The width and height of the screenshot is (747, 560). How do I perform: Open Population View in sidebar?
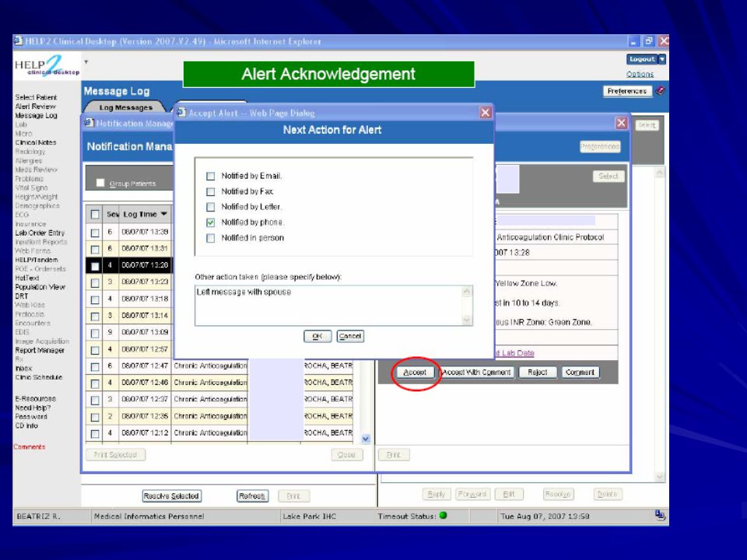[40, 287]
